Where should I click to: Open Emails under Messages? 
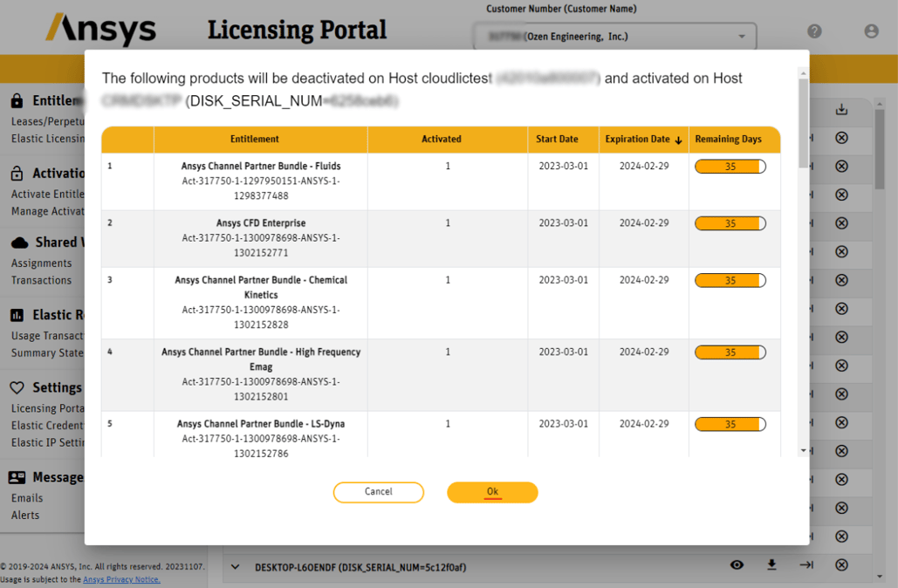click(26, 497)
